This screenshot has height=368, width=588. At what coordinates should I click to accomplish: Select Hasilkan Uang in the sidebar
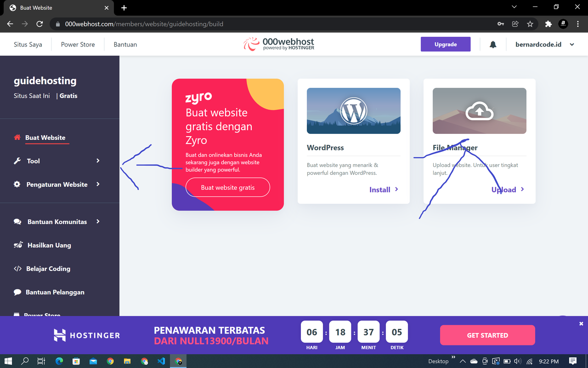click(49, 245)
